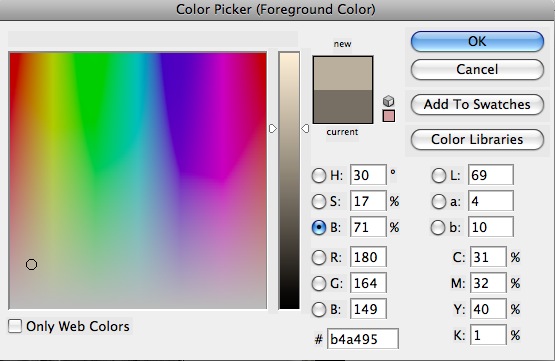Click the M magenta field showing 32
The image size is (555, 361).
488,283
